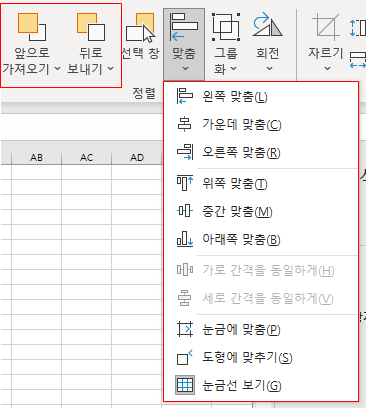This screenshot has height=408, width=366.
Task: Click the 위쪽 맞춤 align-top icon
Action: coord(185,183)
